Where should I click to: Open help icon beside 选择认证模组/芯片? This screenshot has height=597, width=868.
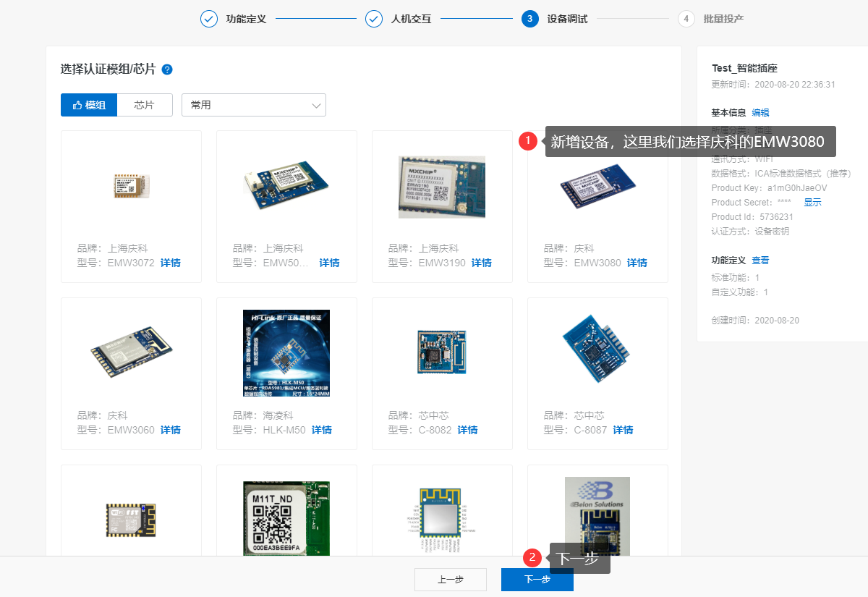tap(167, 69)
